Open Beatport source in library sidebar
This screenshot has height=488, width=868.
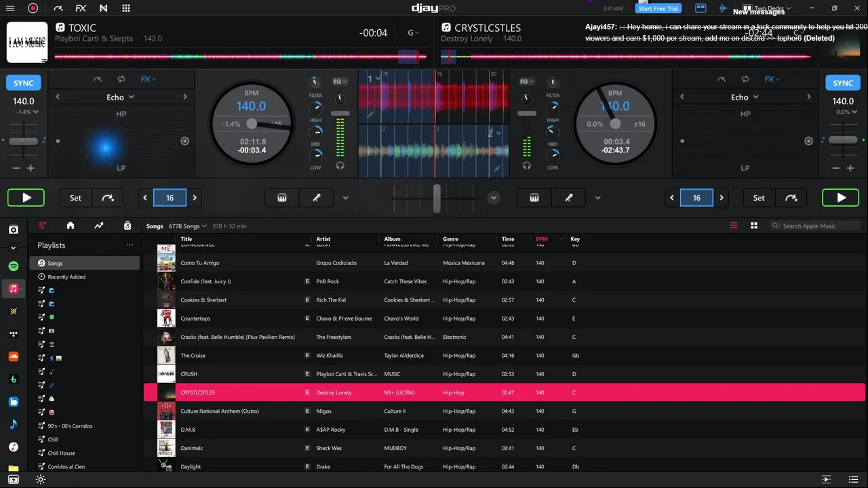coord(13,379)
